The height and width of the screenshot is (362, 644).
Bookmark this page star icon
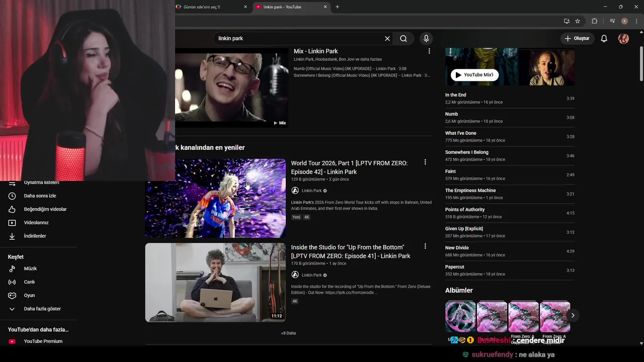578,21
